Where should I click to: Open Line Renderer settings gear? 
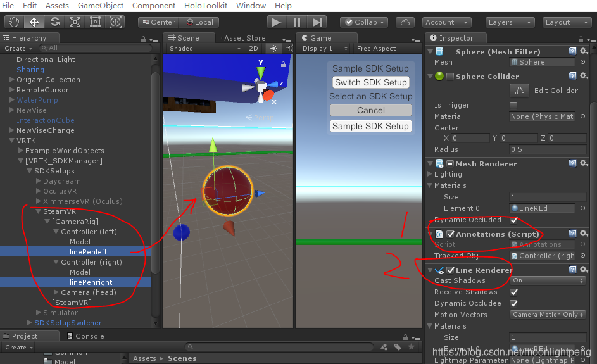point(584,269)
